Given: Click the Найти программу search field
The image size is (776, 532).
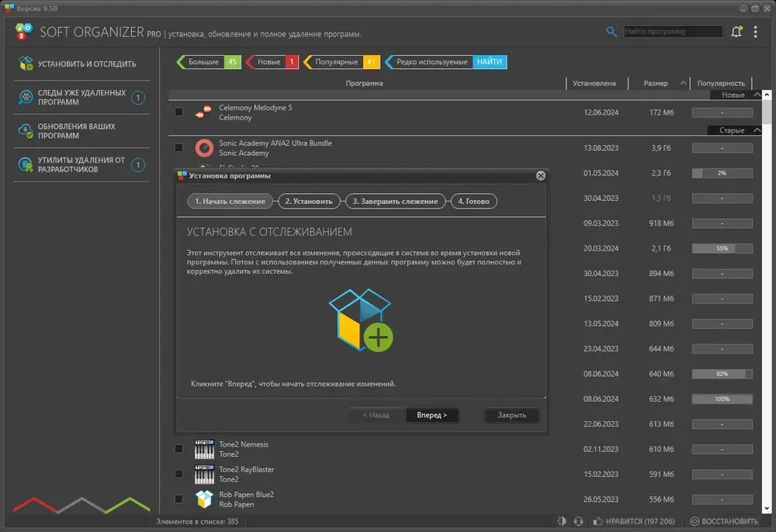Looking at the screenshot, I should pos(673,32).
